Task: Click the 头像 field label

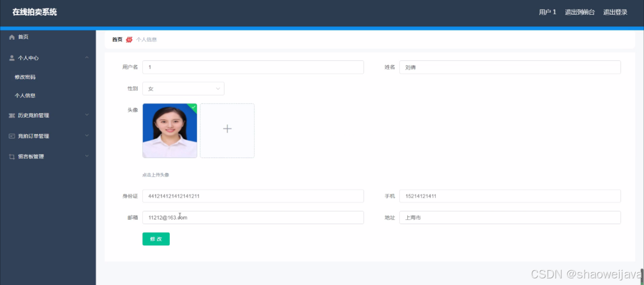Action: click(x=133, y=110)
